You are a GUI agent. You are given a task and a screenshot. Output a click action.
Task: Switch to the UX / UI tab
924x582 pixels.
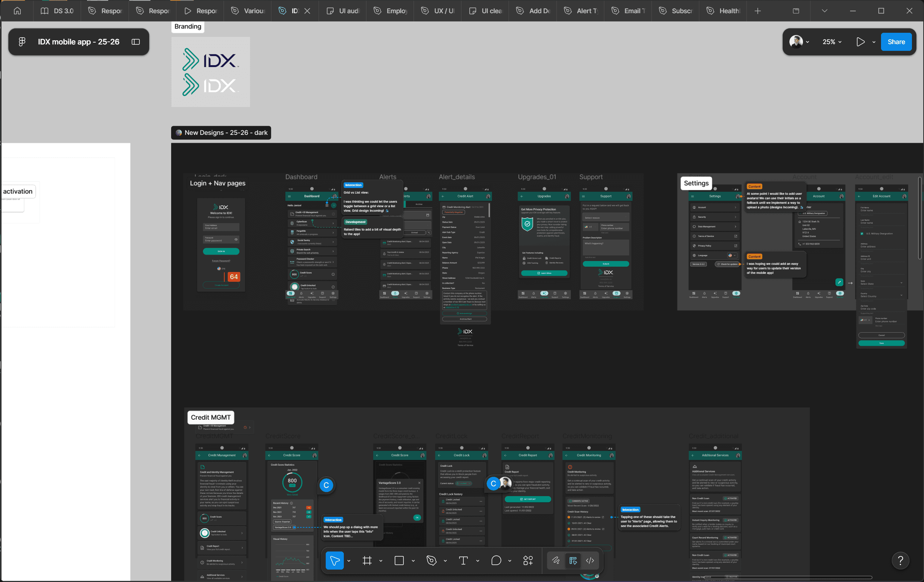pyautogui.click(x=438, y=11)
